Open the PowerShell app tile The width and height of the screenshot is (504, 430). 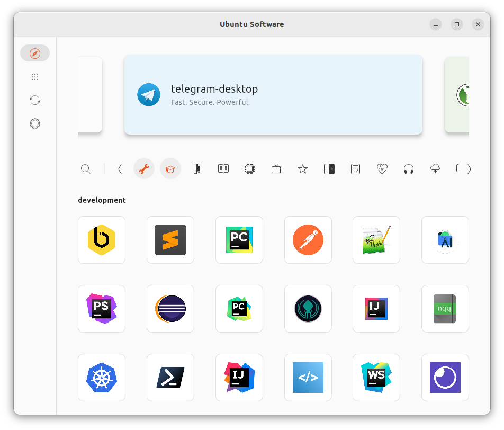(x=170, y=378)
